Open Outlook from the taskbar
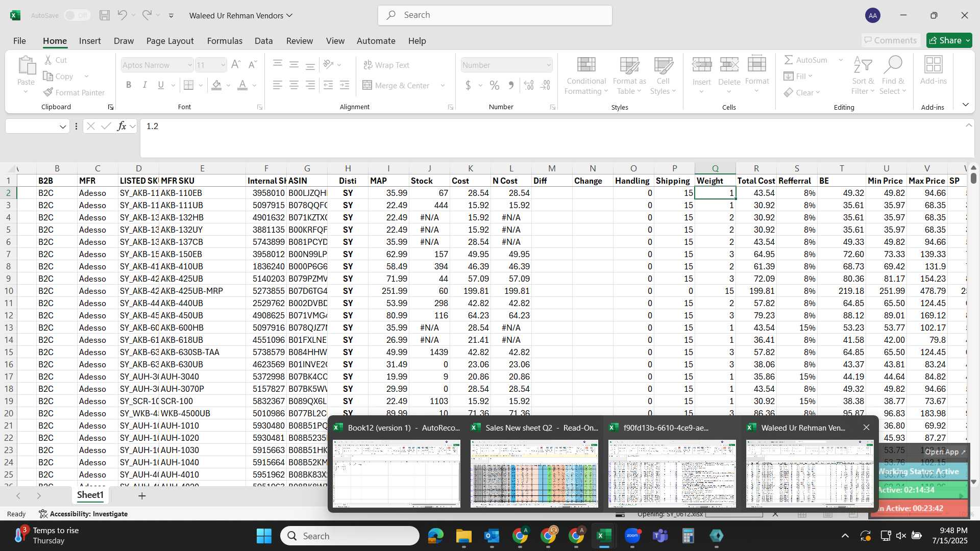The width and height of the screenshot is (980, 551). (492, 536)
